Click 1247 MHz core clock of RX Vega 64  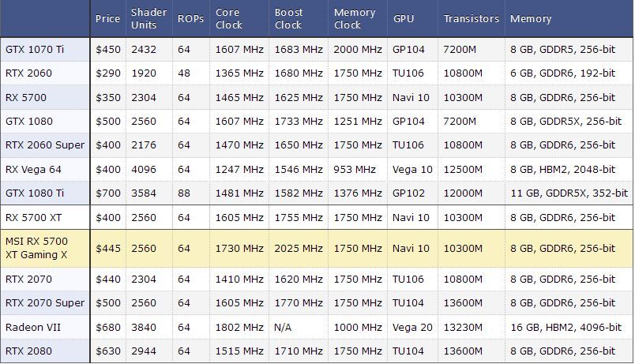click(x=239, y=169)
